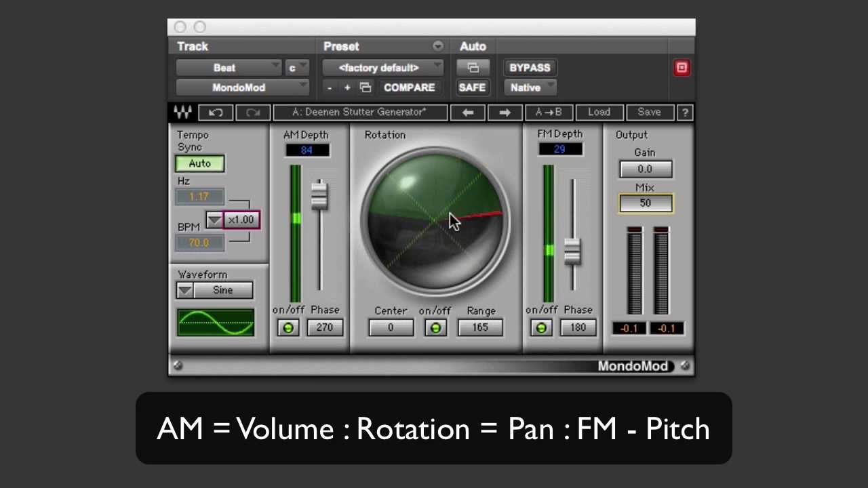Go to previous preset with left arrow

[x=468, y=113]
